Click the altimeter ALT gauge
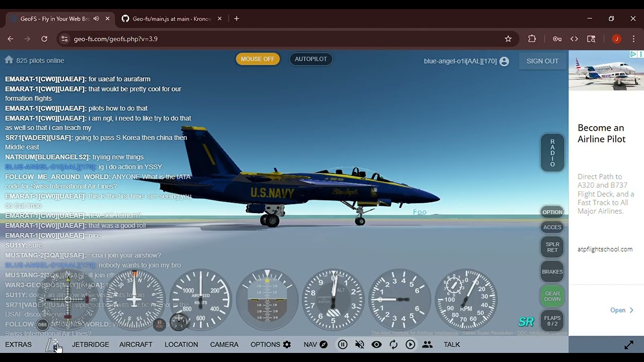 pos(334,300)
